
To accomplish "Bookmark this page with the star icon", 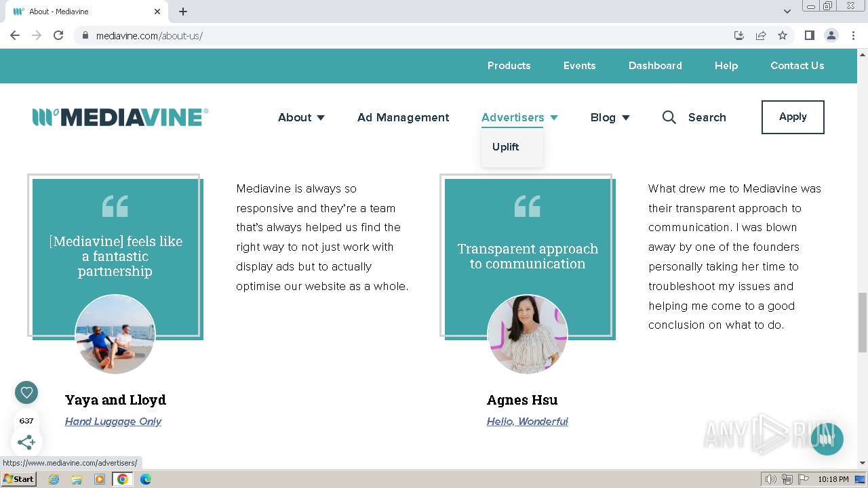I will (x=783, y=35).
